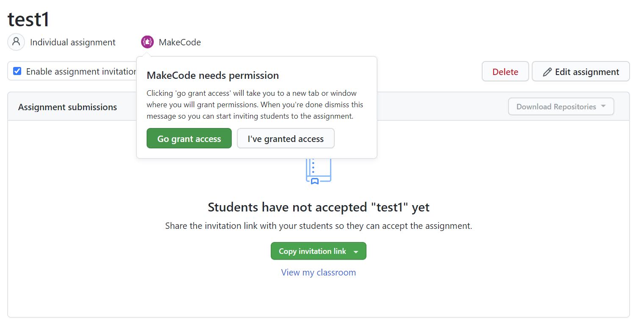This screenshot has height=331, width=644.
Task: Click the Edit assignment button label
Action: point(587,72)
